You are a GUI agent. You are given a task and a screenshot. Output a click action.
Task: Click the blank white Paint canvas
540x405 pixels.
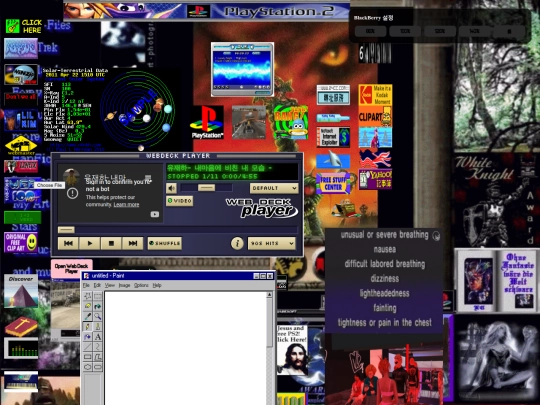pos(185,348)
